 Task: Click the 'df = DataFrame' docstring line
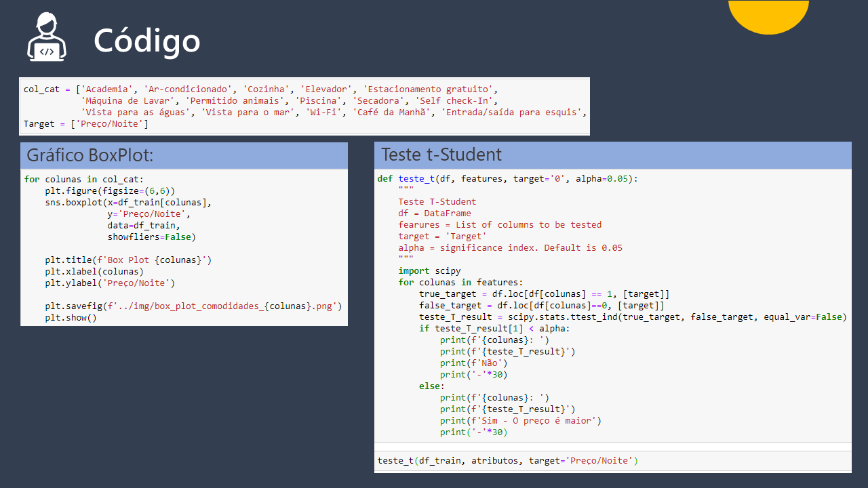pos(435,213)
